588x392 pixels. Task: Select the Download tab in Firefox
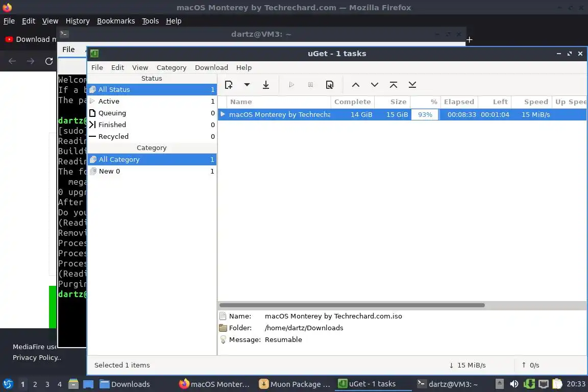[x=31, y=39]
